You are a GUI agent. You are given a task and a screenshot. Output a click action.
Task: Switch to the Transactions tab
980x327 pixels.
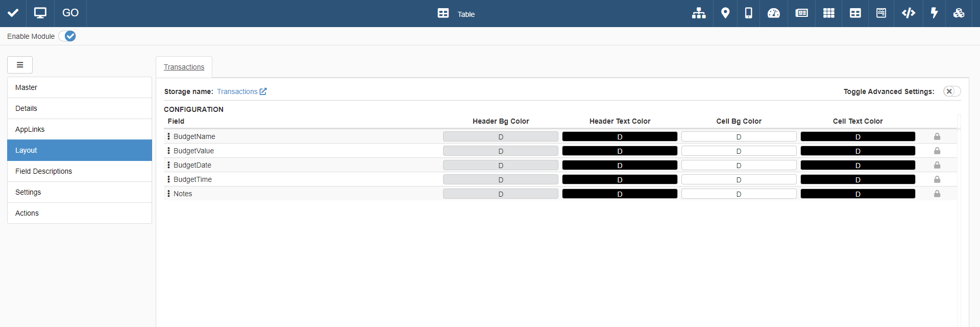point(184,67)
